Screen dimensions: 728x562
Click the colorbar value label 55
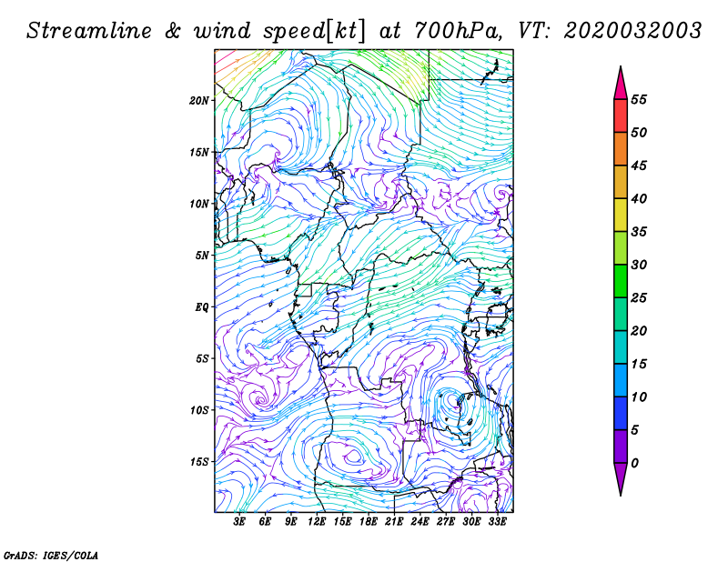[x=639, y=100]
